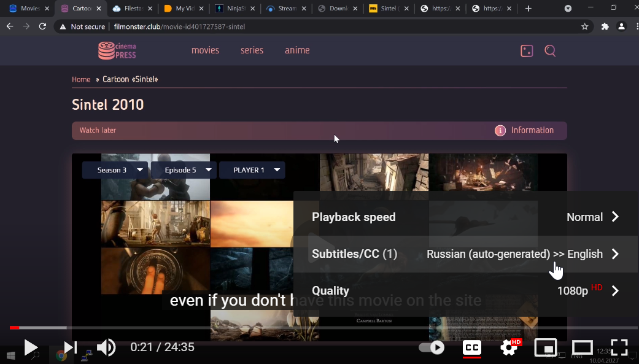Open the anime menu
The image size is (639, 364).
point(297,50)
